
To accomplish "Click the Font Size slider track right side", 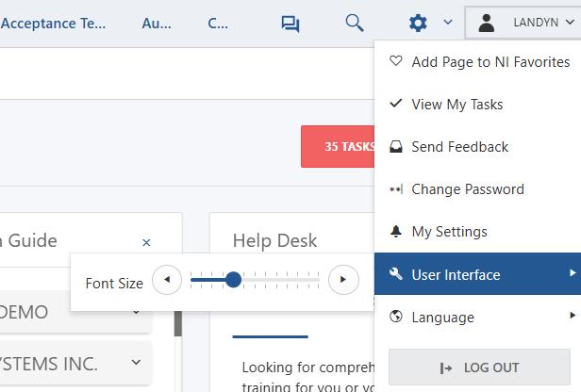I will [x=281, y=280].
